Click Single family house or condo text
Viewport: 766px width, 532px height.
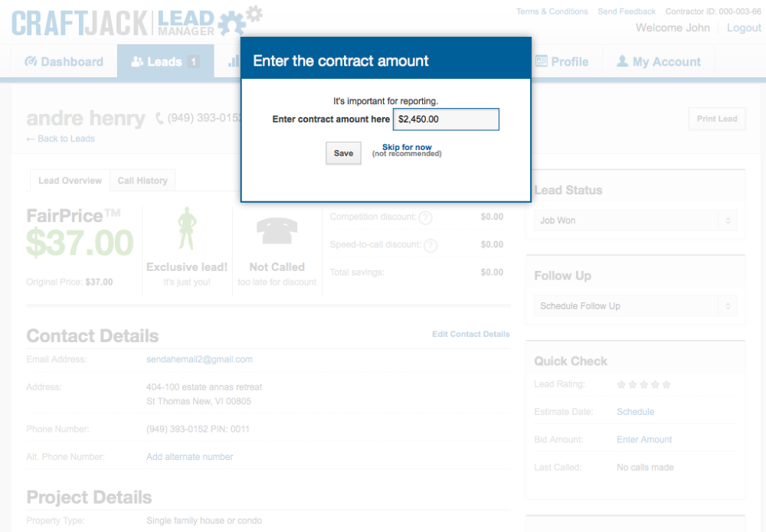coord(205,521)
